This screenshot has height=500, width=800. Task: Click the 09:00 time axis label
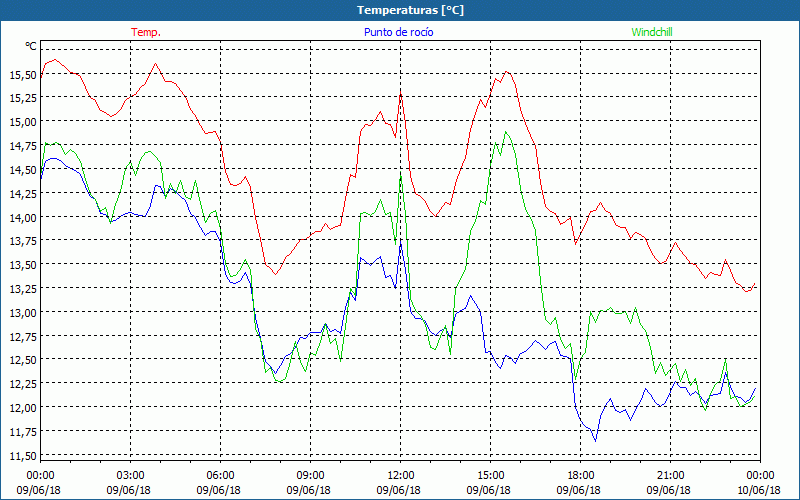(310, 475)
